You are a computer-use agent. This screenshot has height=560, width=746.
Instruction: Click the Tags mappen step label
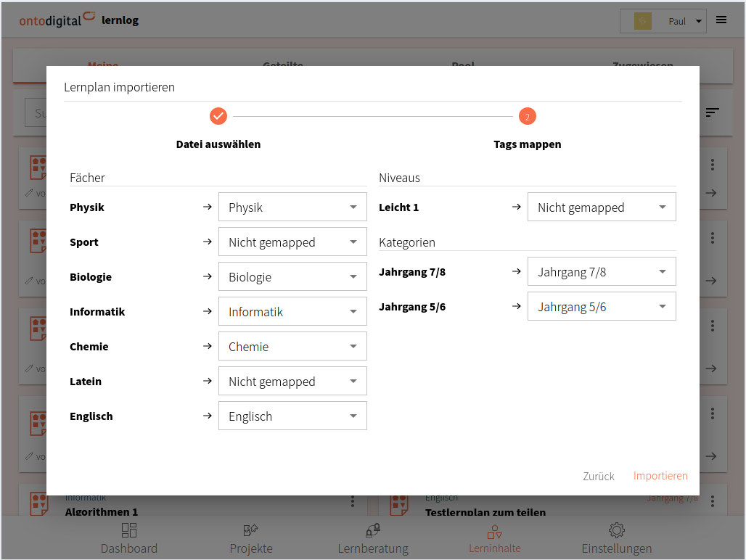point(527,144)
